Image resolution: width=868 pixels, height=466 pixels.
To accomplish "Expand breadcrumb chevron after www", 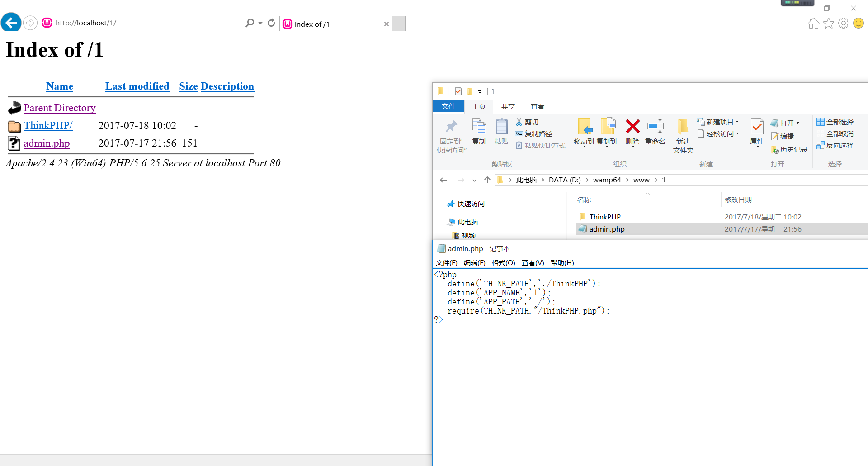I will pyautogui.click(x=656, y=180).
